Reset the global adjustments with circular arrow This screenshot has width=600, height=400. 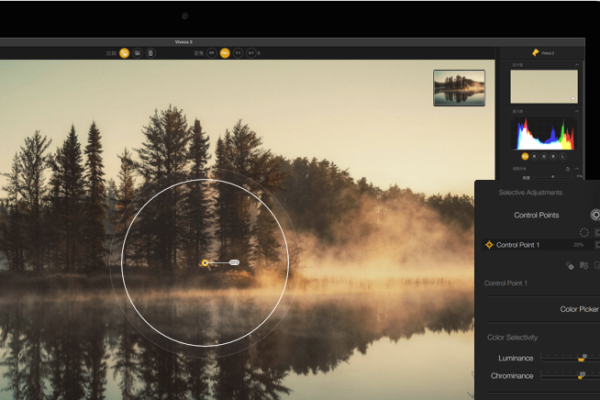[568, 169]
